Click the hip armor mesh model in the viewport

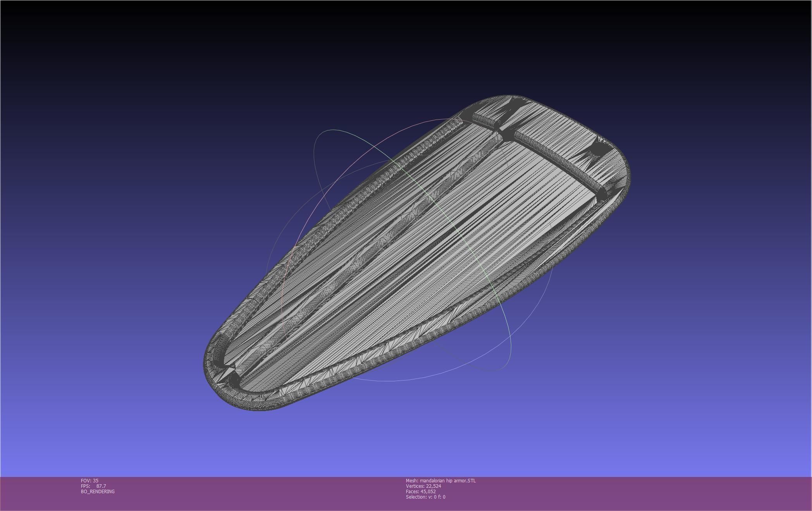point(416,254)
